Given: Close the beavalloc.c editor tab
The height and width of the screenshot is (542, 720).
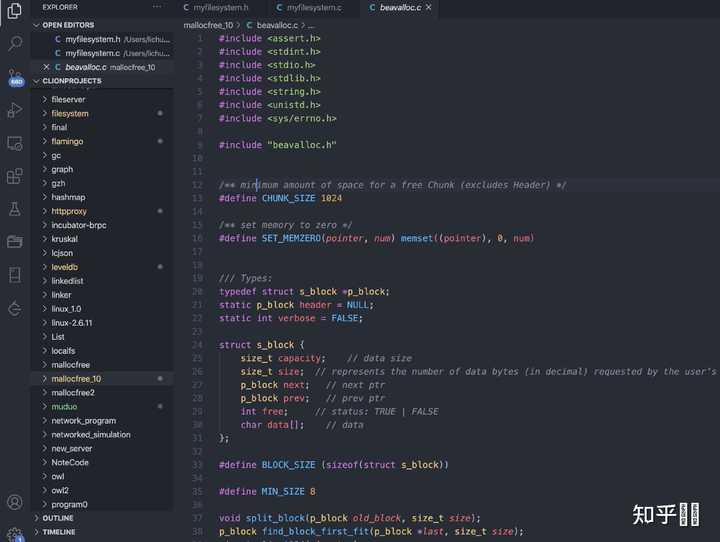Looking at the screenshot, I should 428,7.
